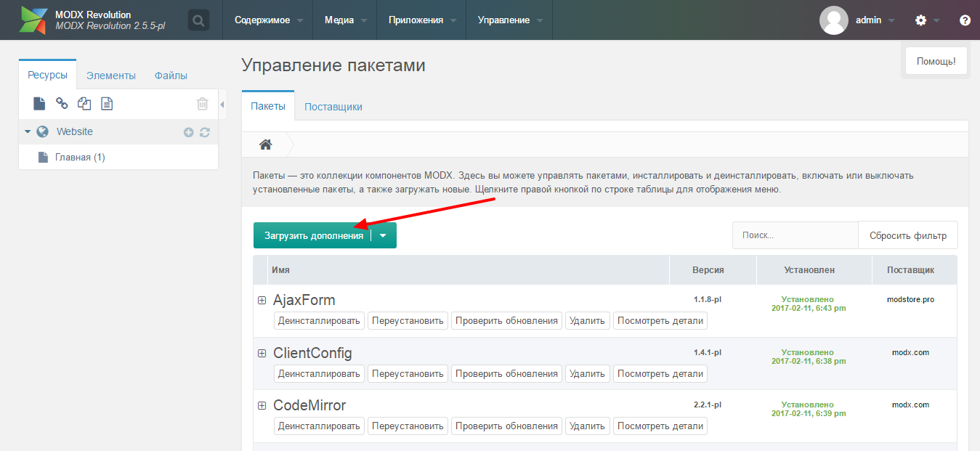Click the Website context globe icon
This screenshot has height=451, width=980.
click(42, 131)
